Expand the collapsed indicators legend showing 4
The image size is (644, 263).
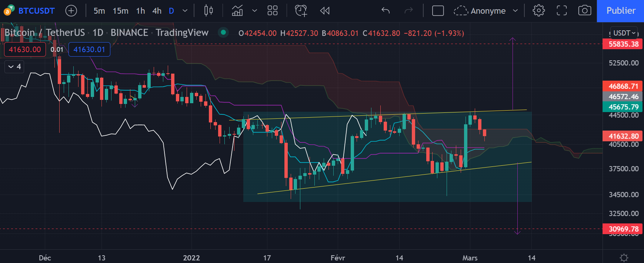coord(14,67)
